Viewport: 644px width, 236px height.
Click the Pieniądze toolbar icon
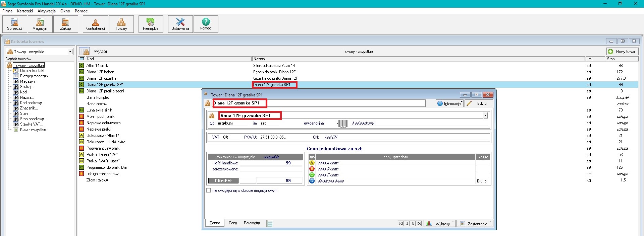pyautogui.click(x=151, y=24)
